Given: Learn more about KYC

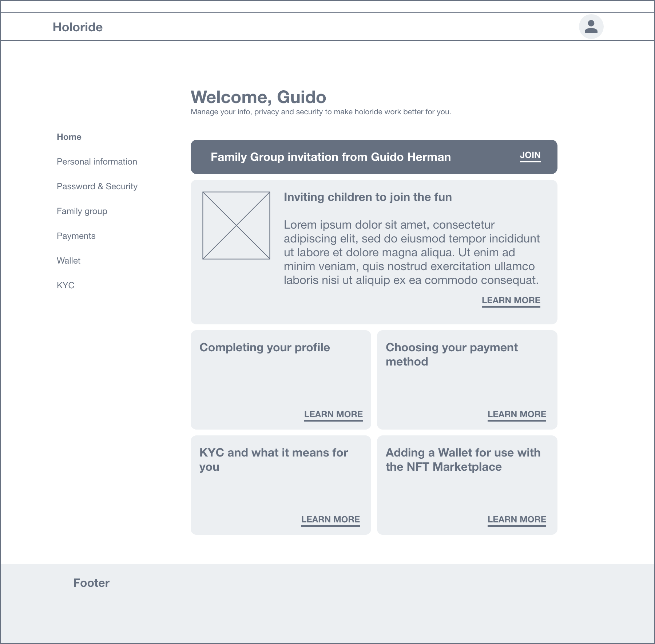Looking at the screenshot, I should 330,520.
